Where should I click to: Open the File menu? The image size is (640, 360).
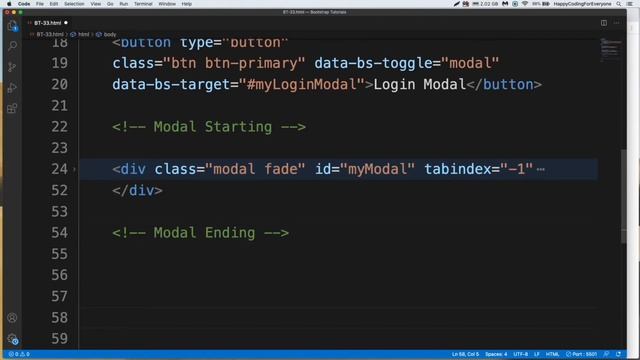click(x=40, y=4)
